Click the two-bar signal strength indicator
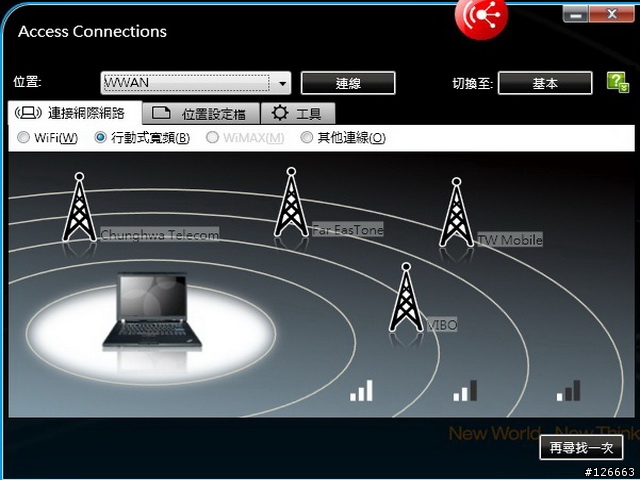Image resolution: width=640 pixels, height=480 pixels. (465, 391)
